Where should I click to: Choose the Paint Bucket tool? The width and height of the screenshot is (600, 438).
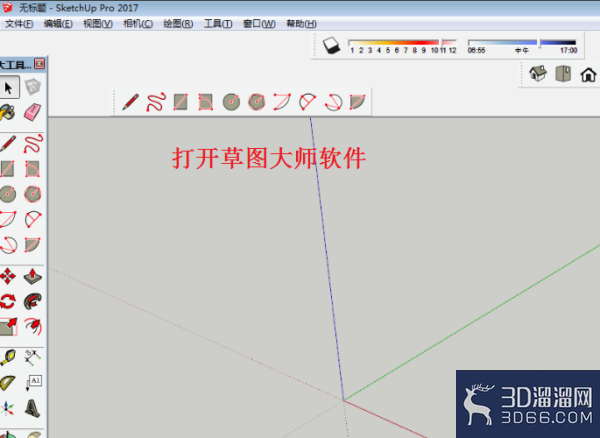pyautogui.click(x=7, y=112)
